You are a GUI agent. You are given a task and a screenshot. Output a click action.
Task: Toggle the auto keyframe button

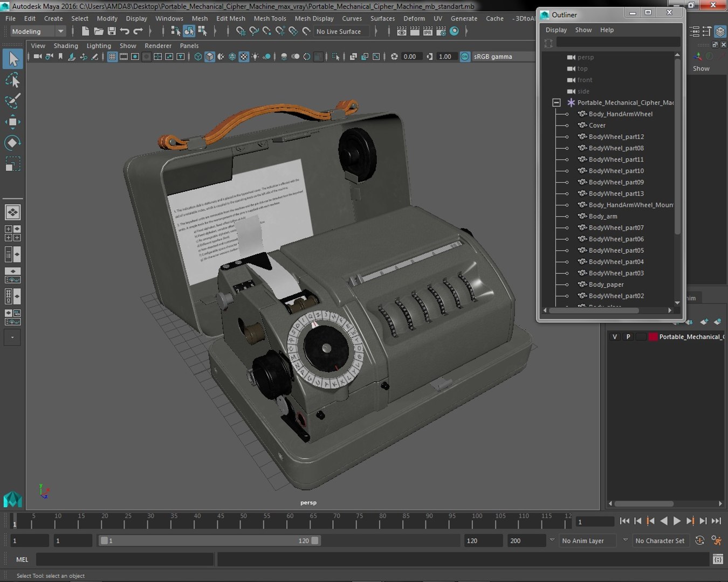coord(699,541)
